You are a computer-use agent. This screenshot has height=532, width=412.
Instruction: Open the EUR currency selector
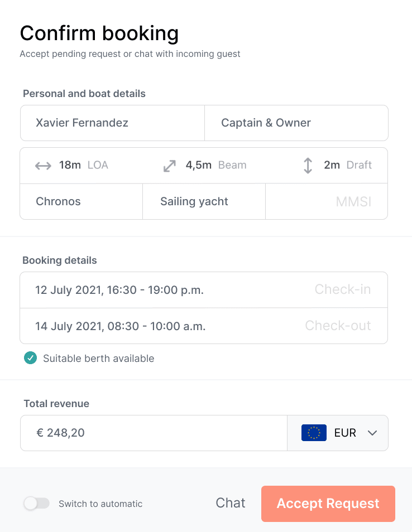pyautogui.click(x=338, y=433)
